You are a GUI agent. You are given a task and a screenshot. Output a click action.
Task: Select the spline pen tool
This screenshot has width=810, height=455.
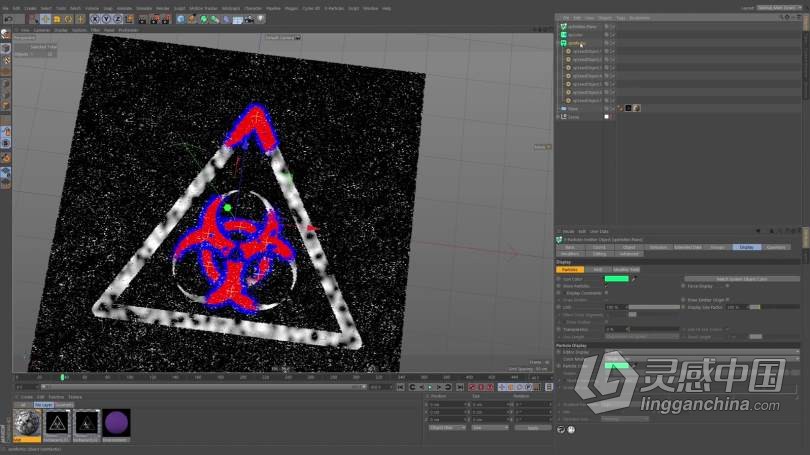point(192,19)
